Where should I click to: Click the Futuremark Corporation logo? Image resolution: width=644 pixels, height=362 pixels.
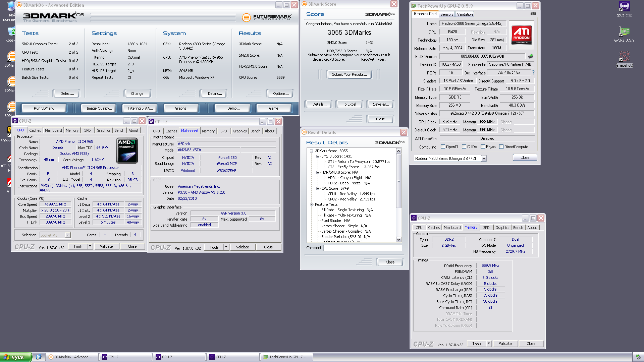[267, 17]
